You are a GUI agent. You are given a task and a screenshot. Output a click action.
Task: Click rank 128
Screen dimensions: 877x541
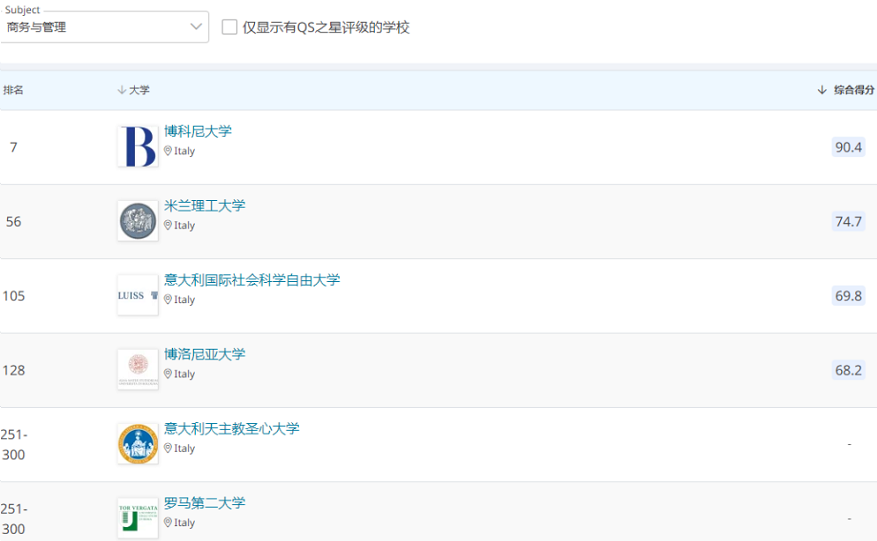tap(13, 371)
